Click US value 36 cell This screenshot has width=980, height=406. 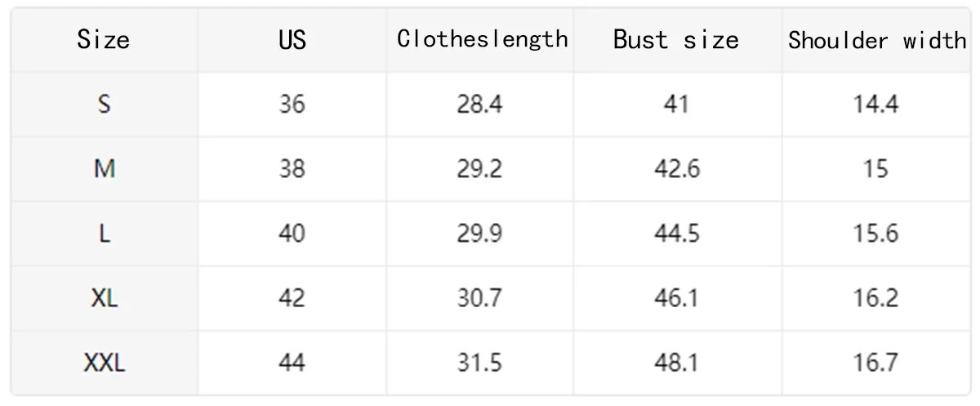click(x=292, y=104)
